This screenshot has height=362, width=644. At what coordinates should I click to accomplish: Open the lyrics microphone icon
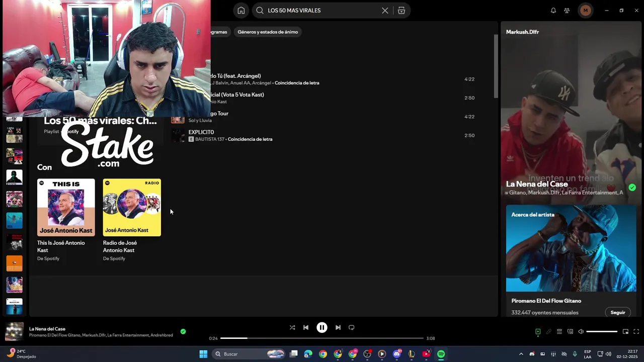549,332
